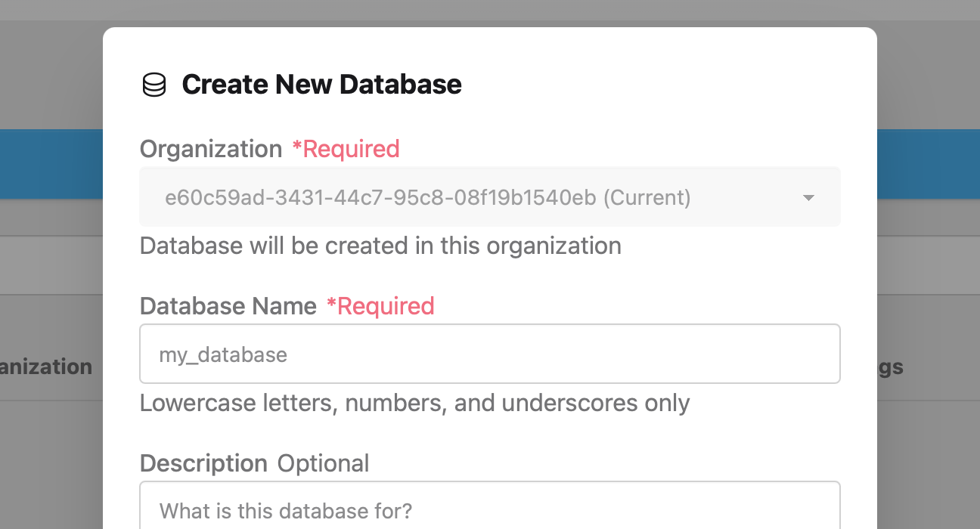This screenshot has height=529, width=980.
Task: Click the Description field label
Action: click(204, 463)
